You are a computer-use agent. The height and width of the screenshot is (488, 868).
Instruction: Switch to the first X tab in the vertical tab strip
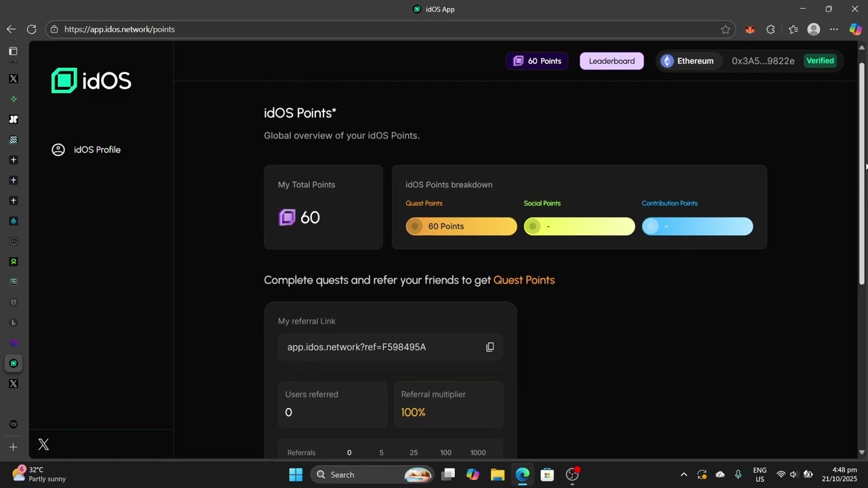tap(13, 79)
